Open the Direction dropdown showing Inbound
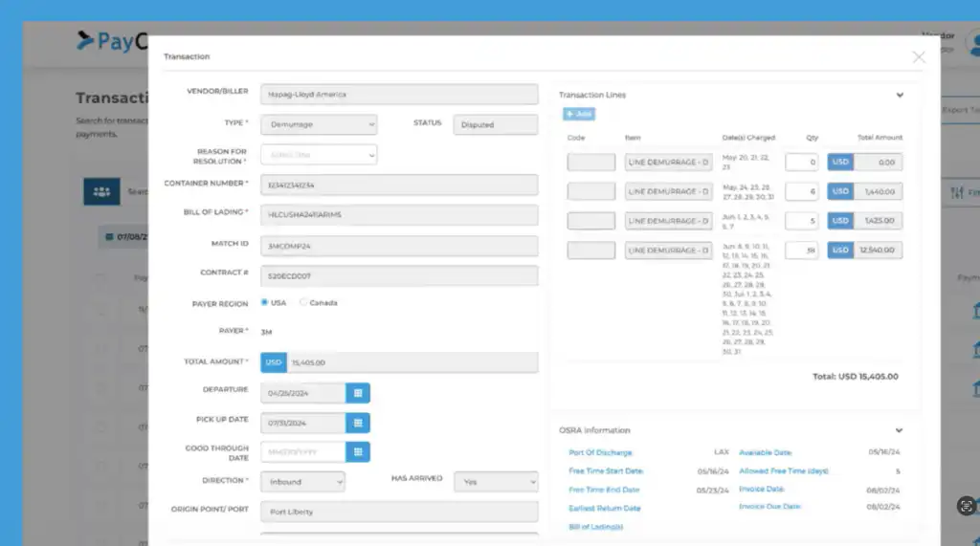Image resolution: width=980 pixels, height=546 pixels. click(301, 482)
